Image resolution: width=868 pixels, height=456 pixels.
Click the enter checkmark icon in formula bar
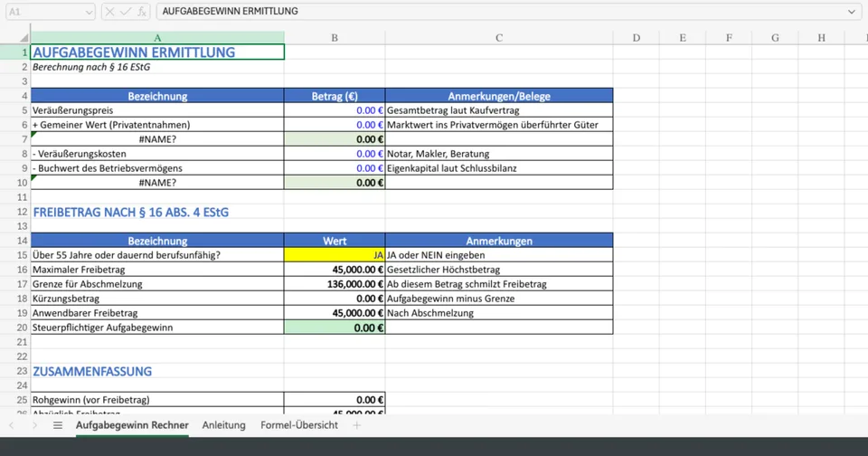(124, 12)
